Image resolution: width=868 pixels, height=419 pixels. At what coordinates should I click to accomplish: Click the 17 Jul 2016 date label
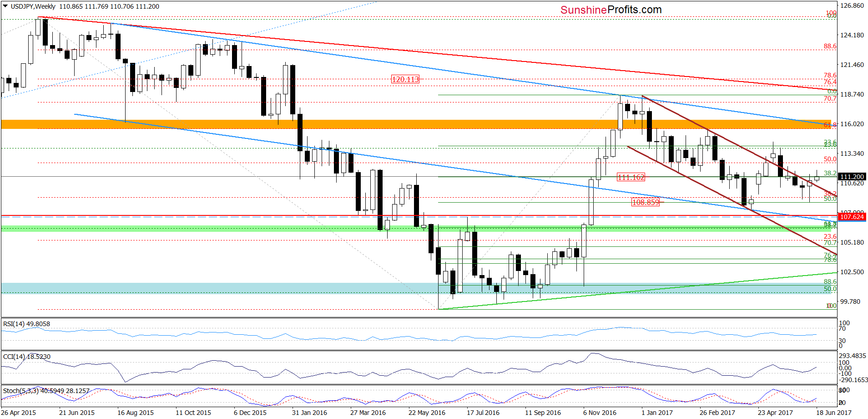pos(483,413)
